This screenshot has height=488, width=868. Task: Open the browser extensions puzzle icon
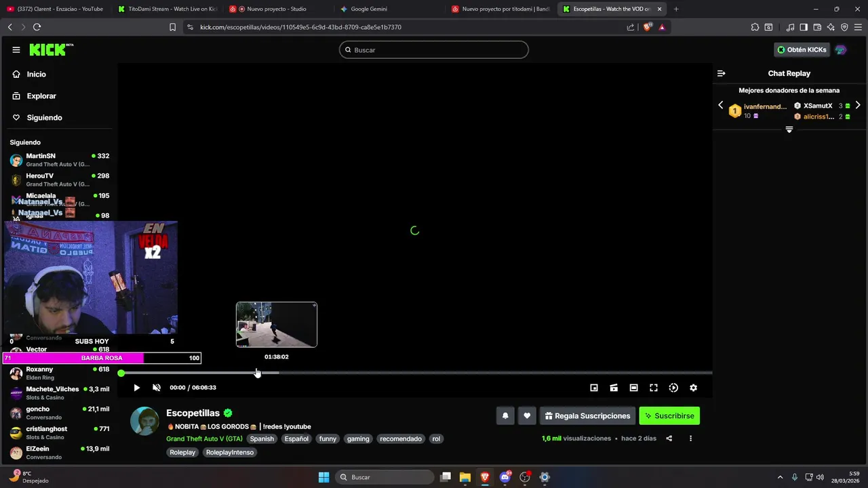coord(755,27)
